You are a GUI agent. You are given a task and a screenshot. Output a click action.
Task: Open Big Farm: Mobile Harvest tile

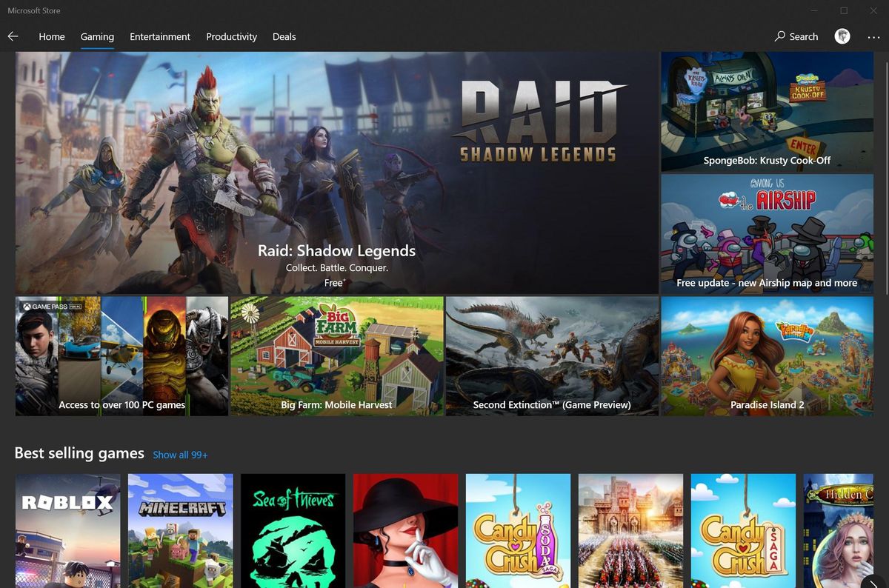tap(336, 356)
